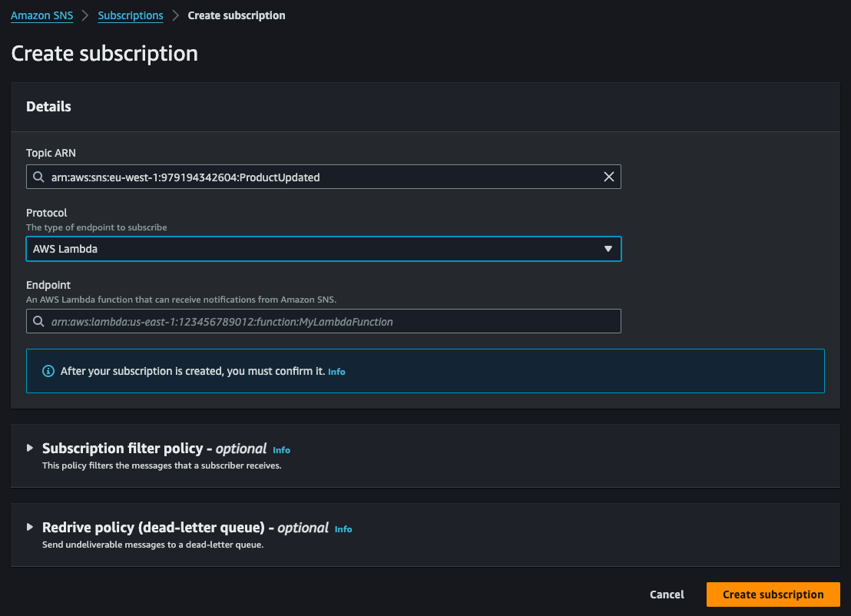Click the 'Topic ARN' field label
Image resolution: width=851 pixels, height=616 pixels.
[51, 153]
